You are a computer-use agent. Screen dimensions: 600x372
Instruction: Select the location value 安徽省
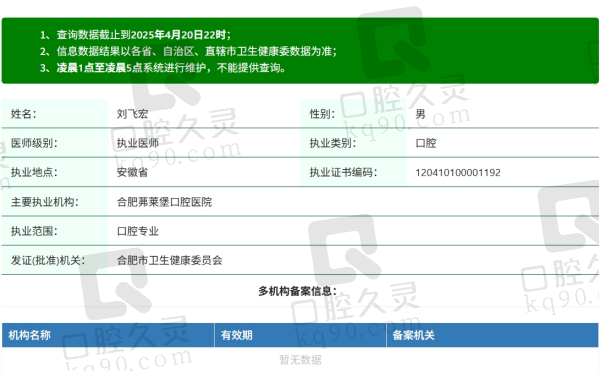(132, 172)
